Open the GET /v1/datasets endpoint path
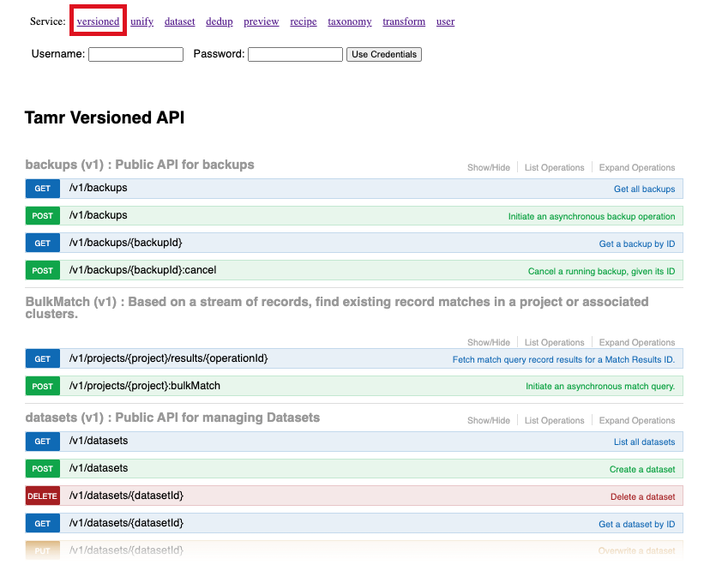Viewport: 728px width, 565px height. click(x=99, y=441)
